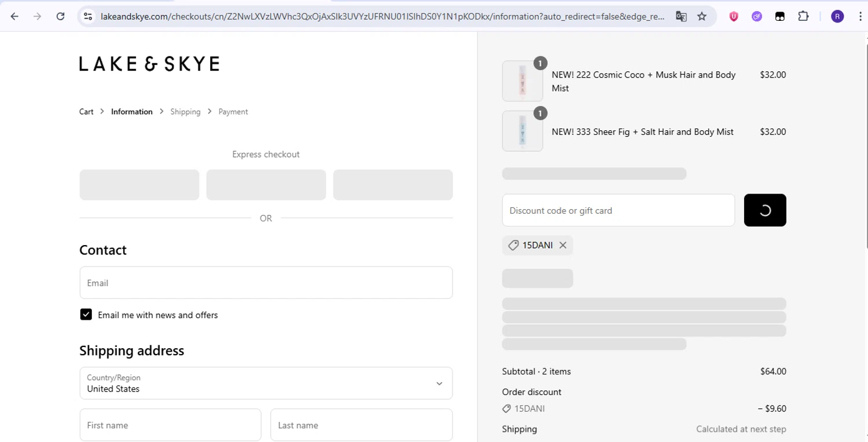Click Cosmic Coco + Musk product thumbnail
This screenshot has width=868, height=442.
(x=523, y=81)
